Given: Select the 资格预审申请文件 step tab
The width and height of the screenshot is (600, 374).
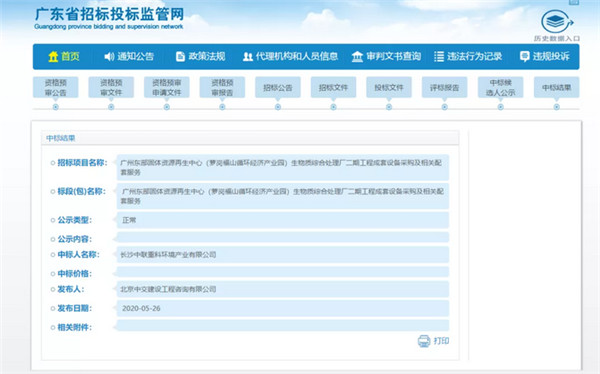Looking at the screenshot, I should point(166,87).
